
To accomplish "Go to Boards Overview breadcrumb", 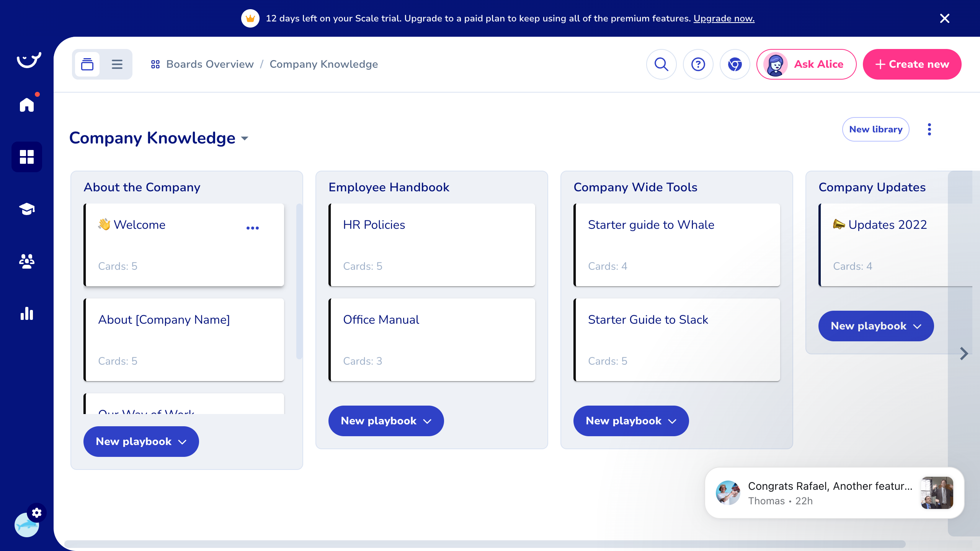I will [210, 64].
